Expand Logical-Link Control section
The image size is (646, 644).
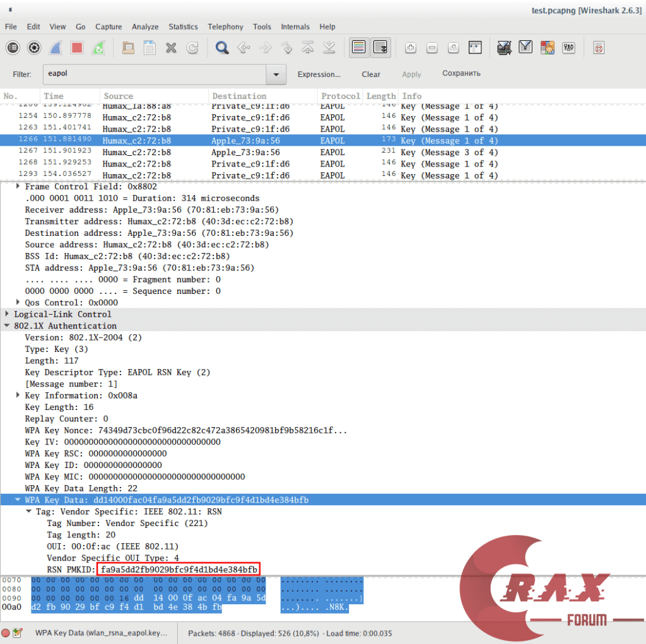tap(7, 313)
